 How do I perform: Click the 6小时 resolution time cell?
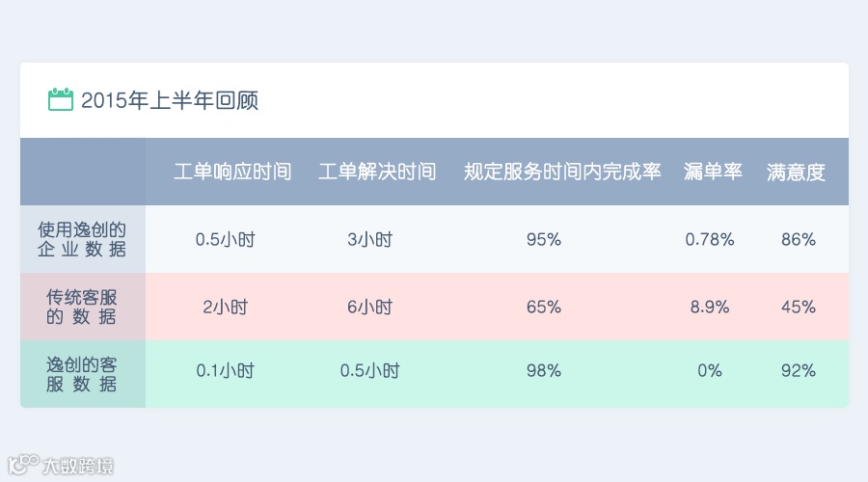(x=369, y=308)
